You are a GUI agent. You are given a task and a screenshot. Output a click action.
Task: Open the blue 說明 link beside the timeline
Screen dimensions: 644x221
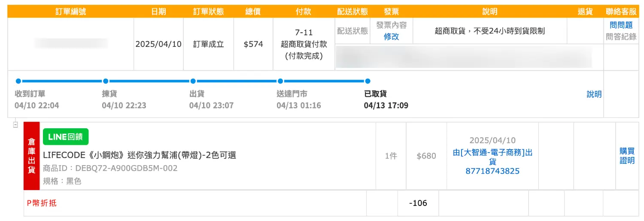[594, 94]
